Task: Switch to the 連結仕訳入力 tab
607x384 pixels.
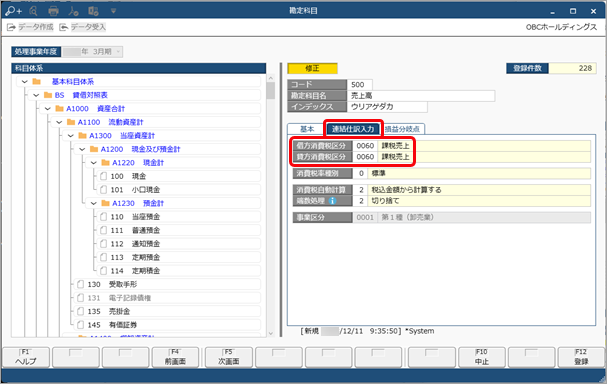Action: click(353, 129)
